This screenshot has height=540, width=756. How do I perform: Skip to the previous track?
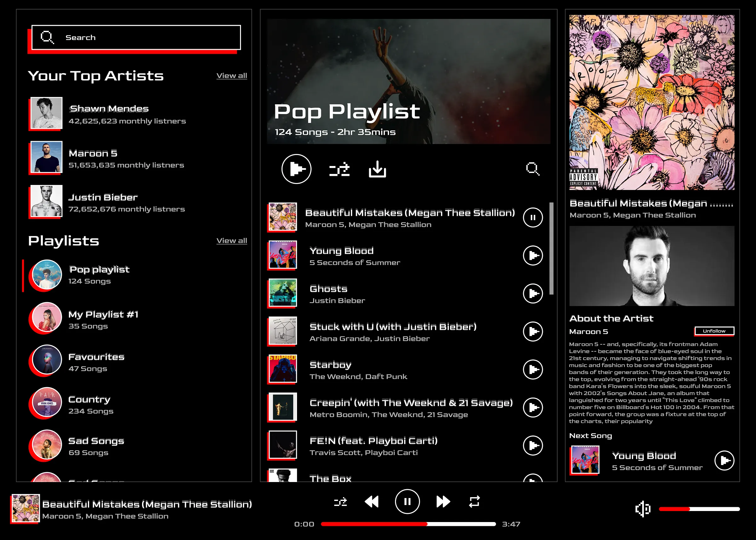pyautogui.click(x=372, y=502)
